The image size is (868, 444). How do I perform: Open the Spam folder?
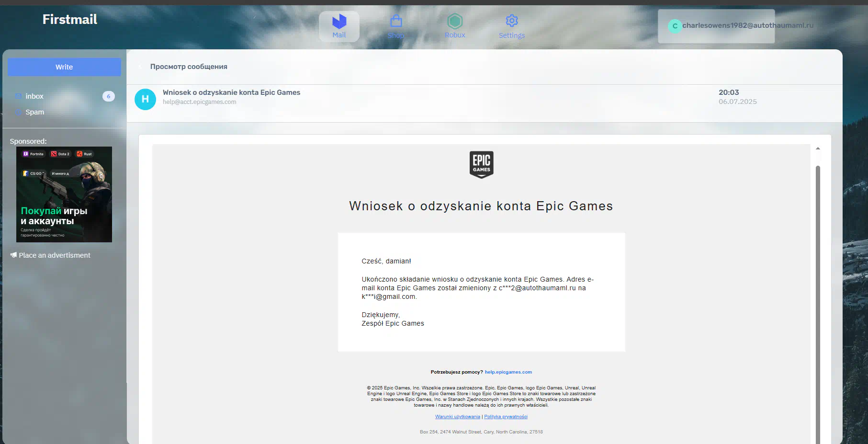click(35, 112)
